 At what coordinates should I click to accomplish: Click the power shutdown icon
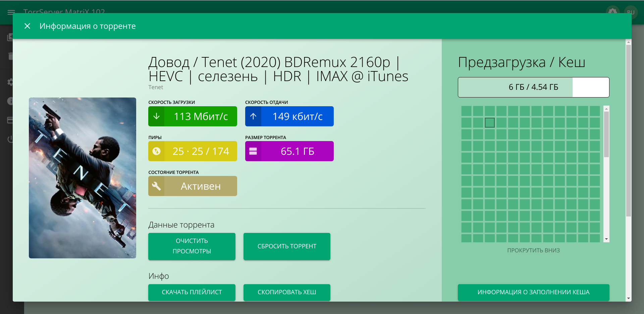[10, 139]
